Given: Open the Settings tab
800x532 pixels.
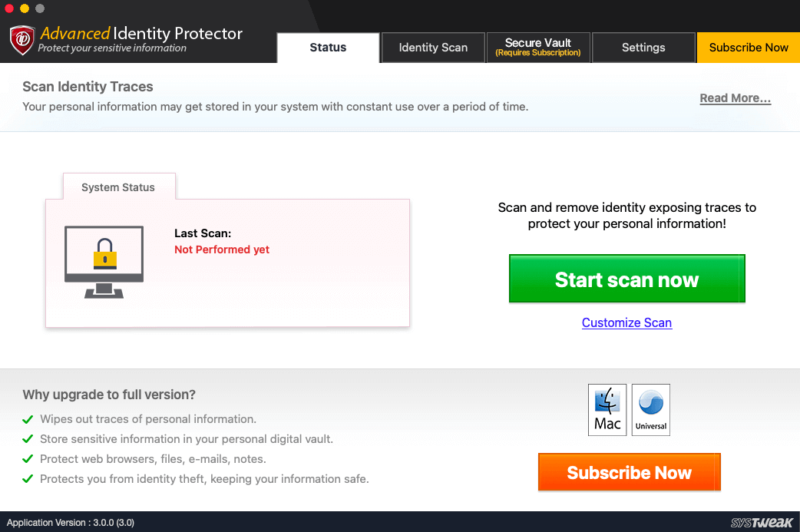Looking at the screenshot, I should click(643, 47).
